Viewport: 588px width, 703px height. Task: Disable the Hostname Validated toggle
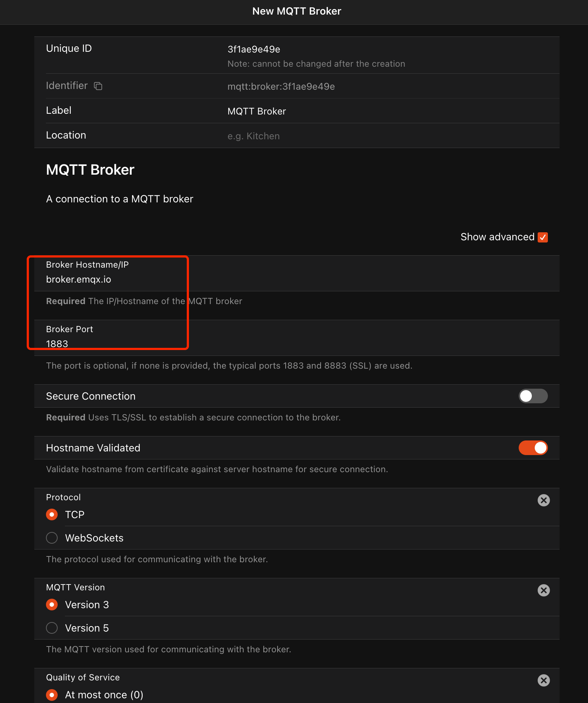coord(533,448)
